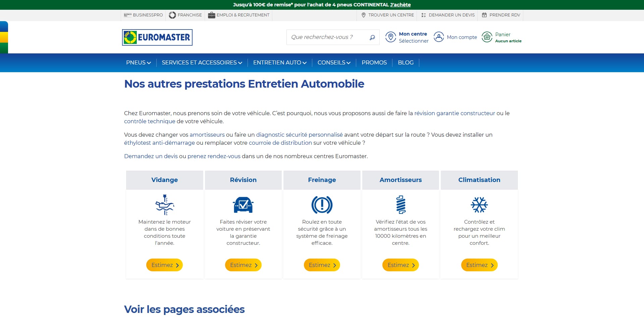Click the J'achète promo banner link

pos(400,5)
